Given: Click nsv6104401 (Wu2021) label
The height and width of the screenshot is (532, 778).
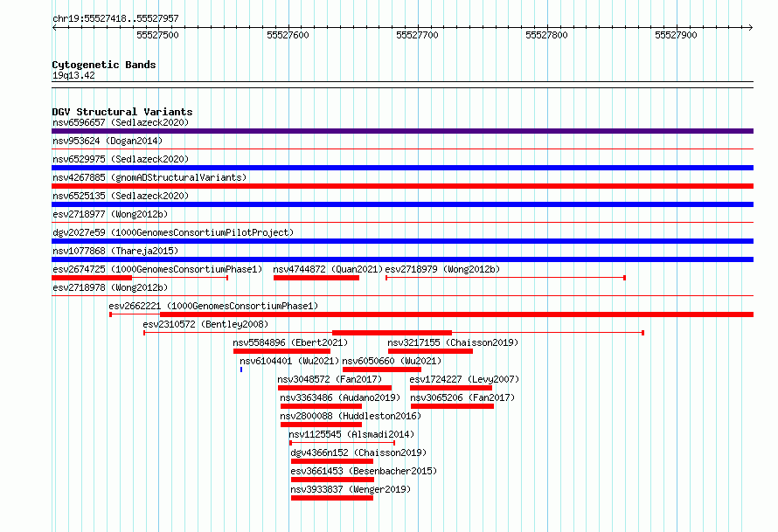Looking at the screenshot, I should [x=289, y=361].
